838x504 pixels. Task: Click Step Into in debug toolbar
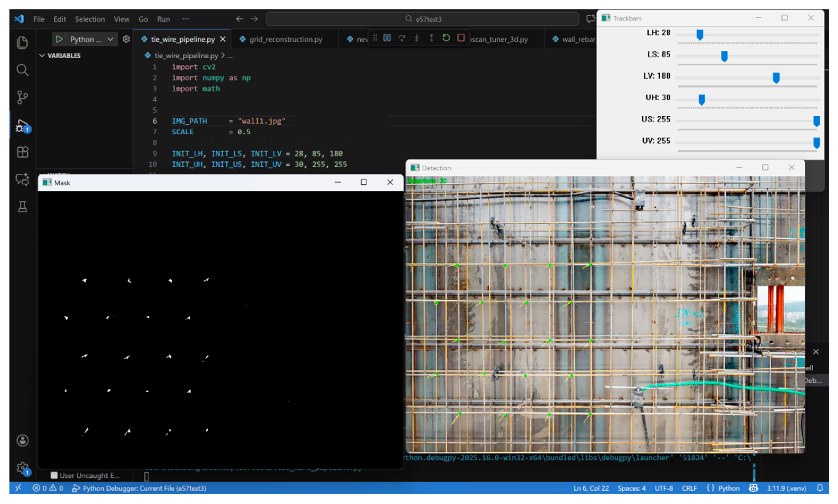click(x=417, y=38)
